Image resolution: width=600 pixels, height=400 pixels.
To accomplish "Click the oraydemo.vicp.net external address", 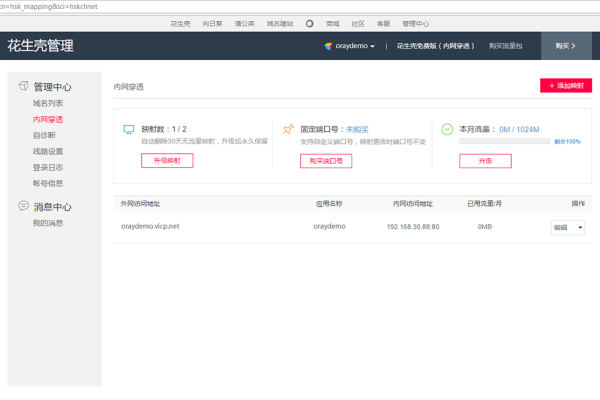I will point(150,227).
